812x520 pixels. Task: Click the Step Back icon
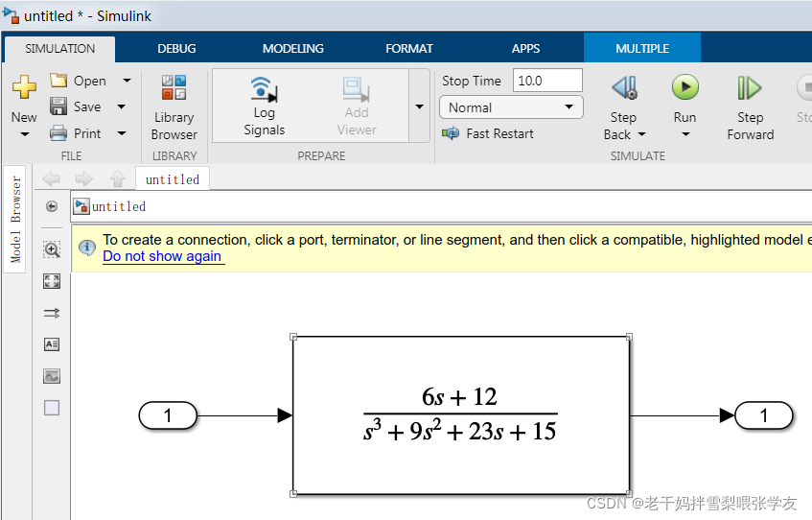coord(623,87)
